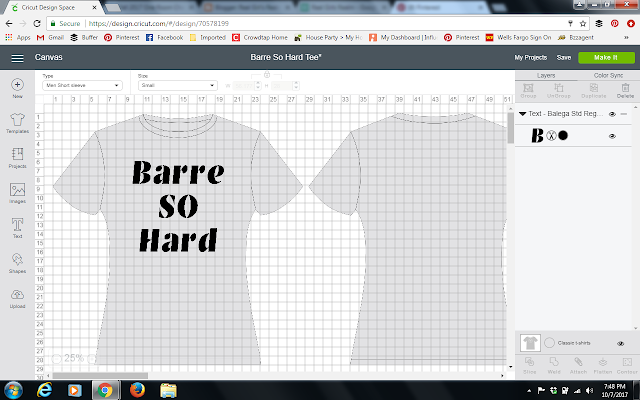Screen dimensions: 640x400
Task: Click the t-shirt template thumbnail
Action: tap(530, 343)
